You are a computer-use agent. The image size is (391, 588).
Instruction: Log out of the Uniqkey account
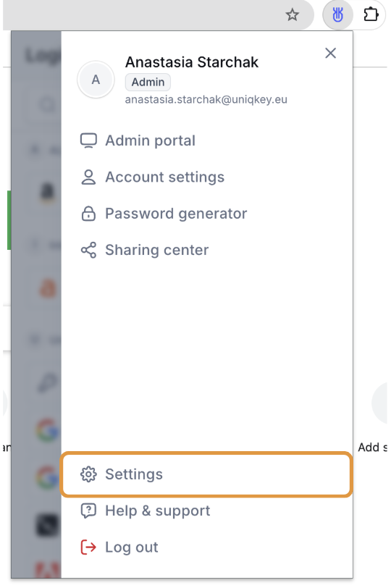(x=131, y=547)
